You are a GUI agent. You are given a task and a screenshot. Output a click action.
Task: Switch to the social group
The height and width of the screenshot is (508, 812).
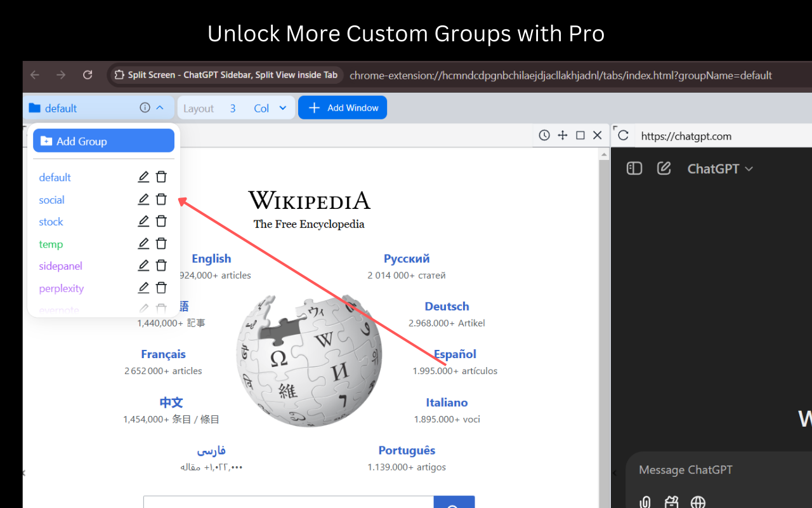tap(51, 200)
